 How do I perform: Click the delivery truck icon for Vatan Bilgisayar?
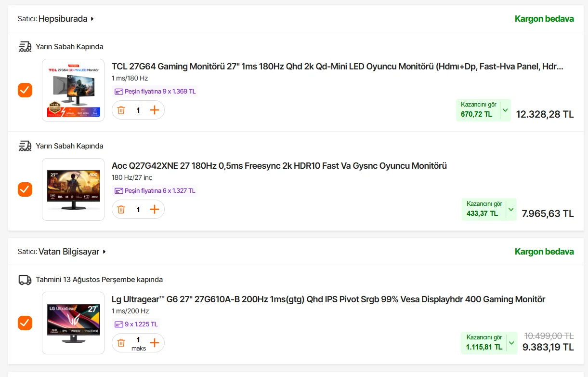tap(25, 280)
